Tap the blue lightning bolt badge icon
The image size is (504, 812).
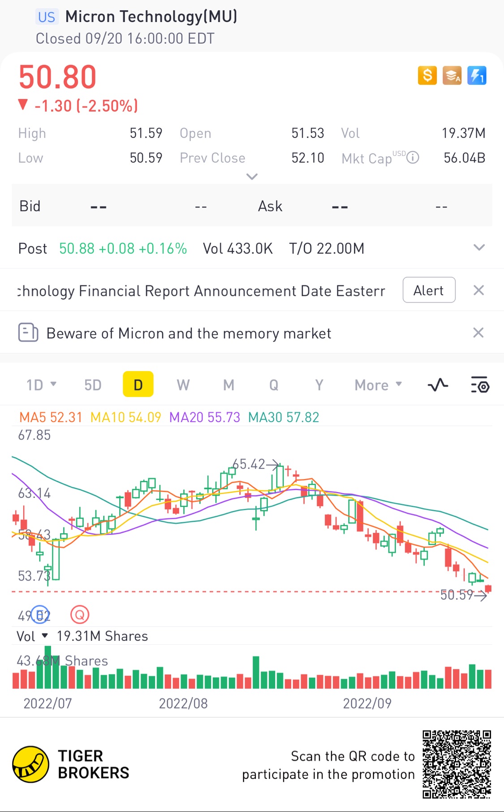coord(477,75)
